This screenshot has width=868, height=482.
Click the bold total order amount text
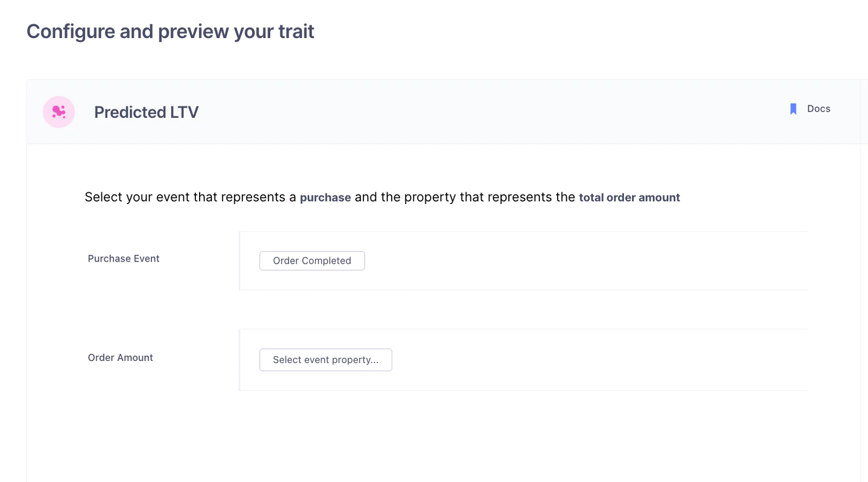629,198
